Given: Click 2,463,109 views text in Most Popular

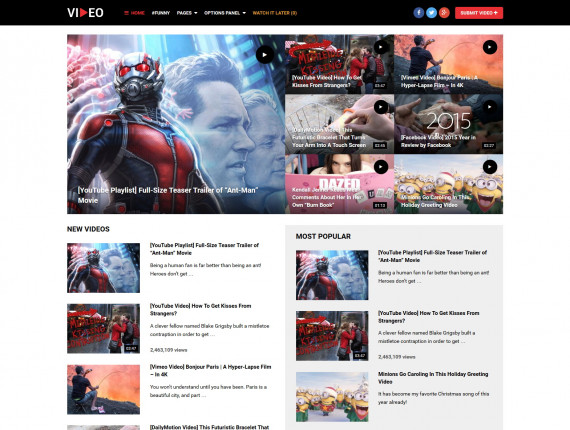Looking at the screenshot, I should click(x=397, y=357).
